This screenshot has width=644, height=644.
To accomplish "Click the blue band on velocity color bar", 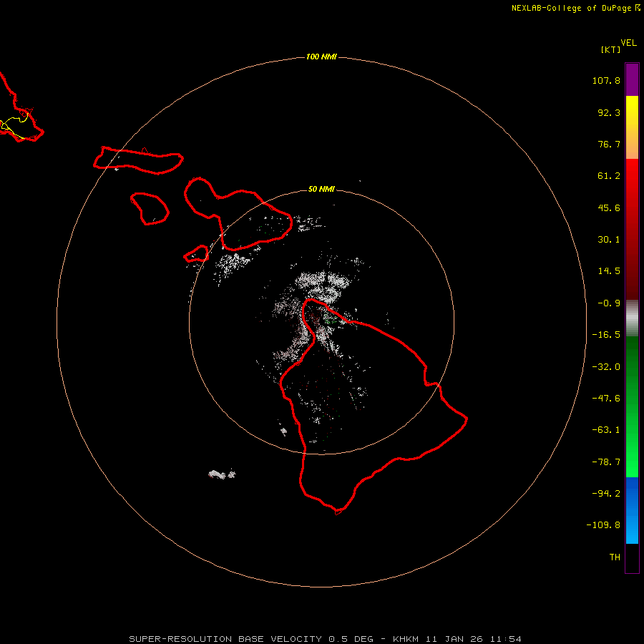I will click(x=632, y=510).
